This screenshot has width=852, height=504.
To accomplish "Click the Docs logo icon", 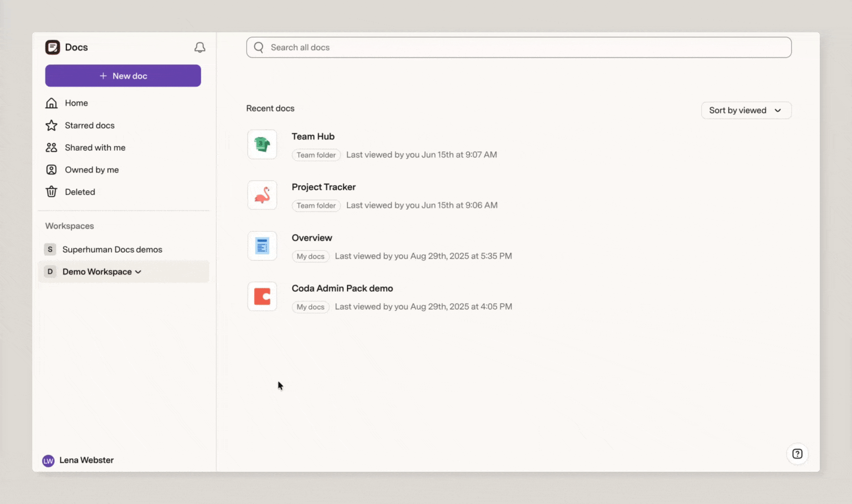I will point(52,47).
